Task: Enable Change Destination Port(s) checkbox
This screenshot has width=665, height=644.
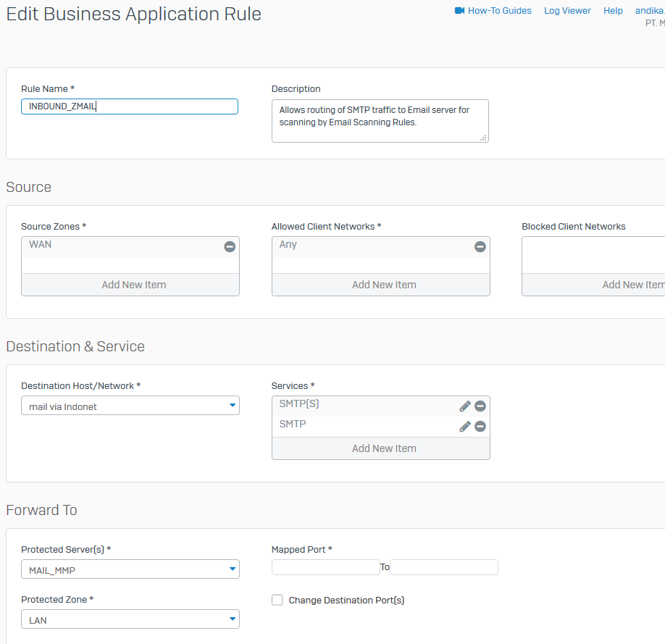Action: click(x=277, y=600)
